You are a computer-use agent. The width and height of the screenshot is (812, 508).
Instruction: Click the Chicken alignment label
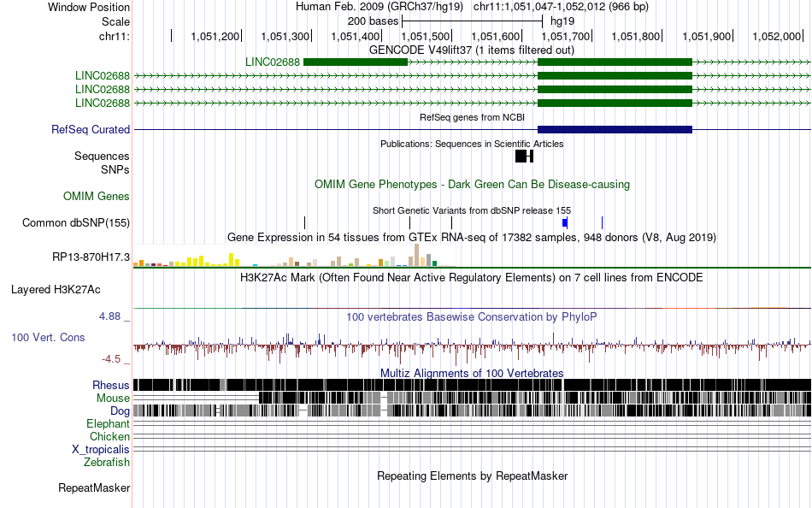point(109,436)
